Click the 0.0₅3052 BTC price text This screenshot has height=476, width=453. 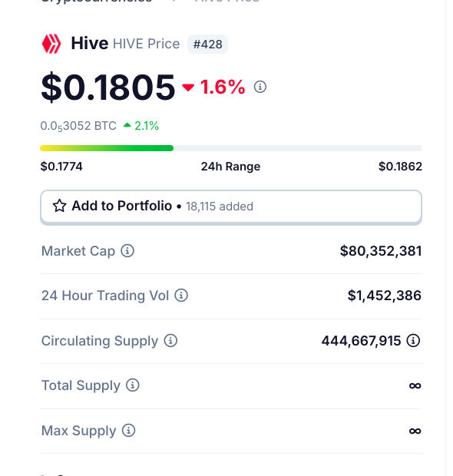tap(78, 126)
